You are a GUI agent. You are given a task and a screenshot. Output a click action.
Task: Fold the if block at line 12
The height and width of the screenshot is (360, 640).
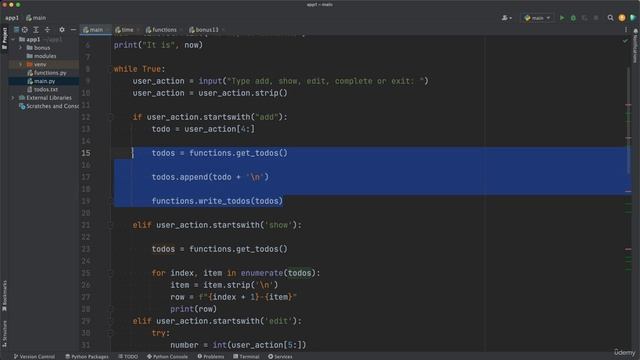pos(110,117)
